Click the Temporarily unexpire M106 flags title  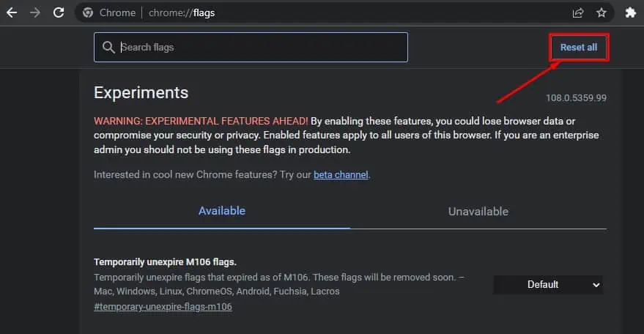point(165,262)
